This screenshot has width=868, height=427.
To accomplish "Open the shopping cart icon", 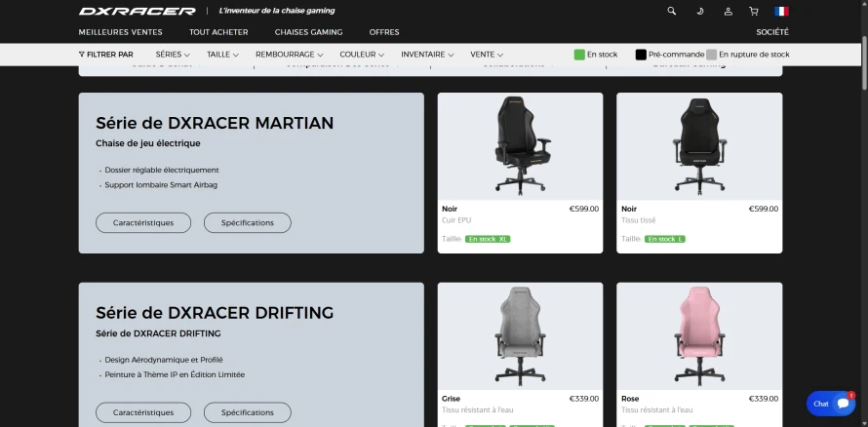I will tap(754, 11).
